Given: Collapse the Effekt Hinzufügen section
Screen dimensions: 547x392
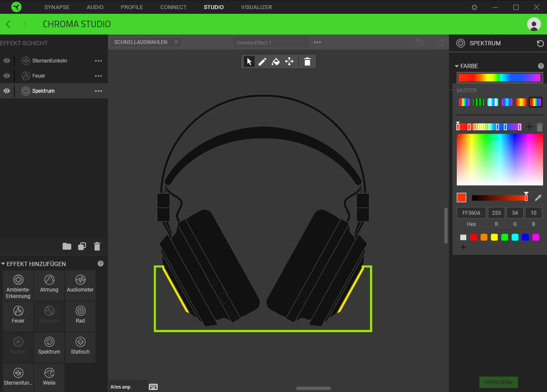Looking at the screenshot, I should pos(3,264).
